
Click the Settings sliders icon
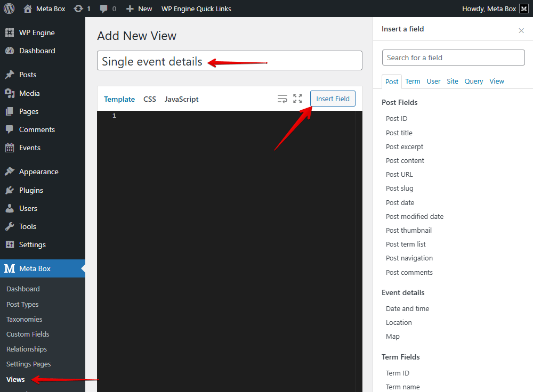(x=10, y=244)
